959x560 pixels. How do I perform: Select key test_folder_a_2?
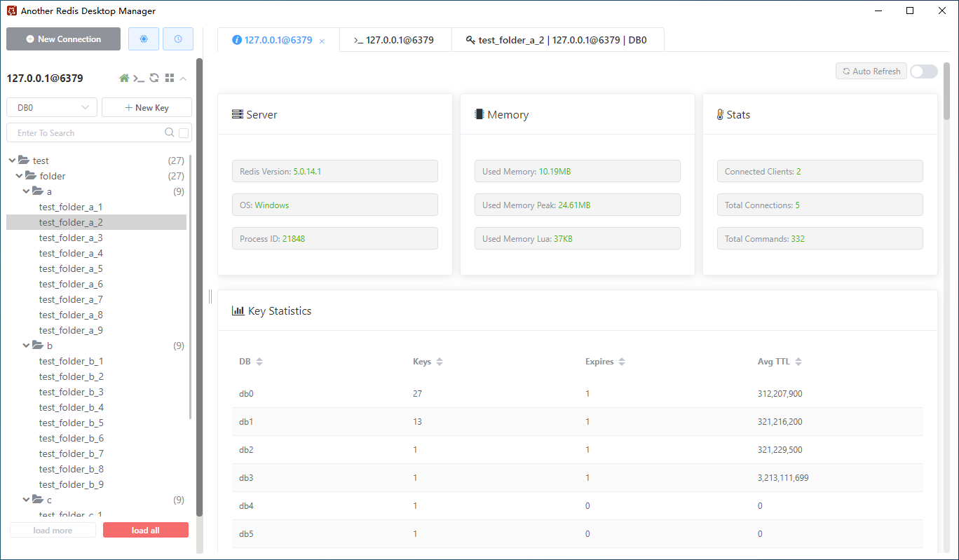(97, 222)
